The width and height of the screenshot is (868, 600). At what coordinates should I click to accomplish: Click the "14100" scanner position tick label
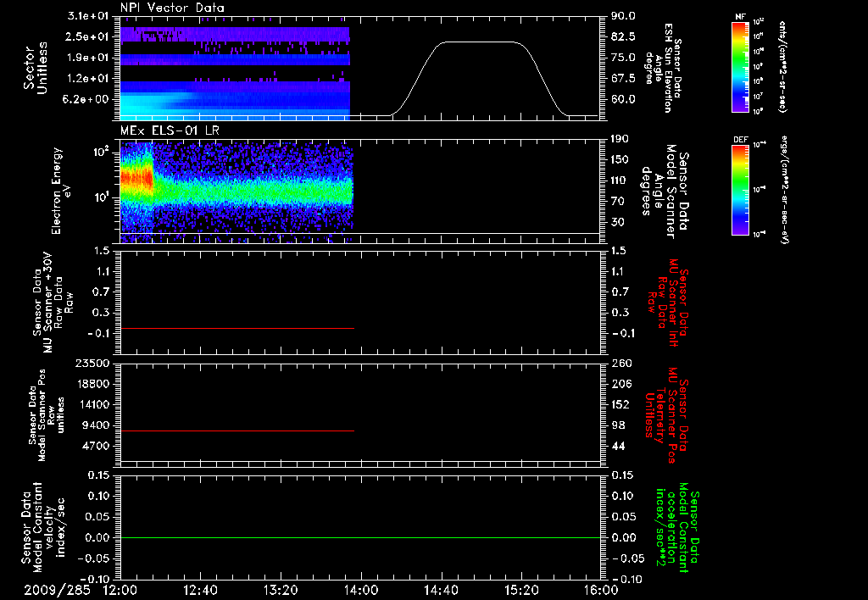point(94,404)
